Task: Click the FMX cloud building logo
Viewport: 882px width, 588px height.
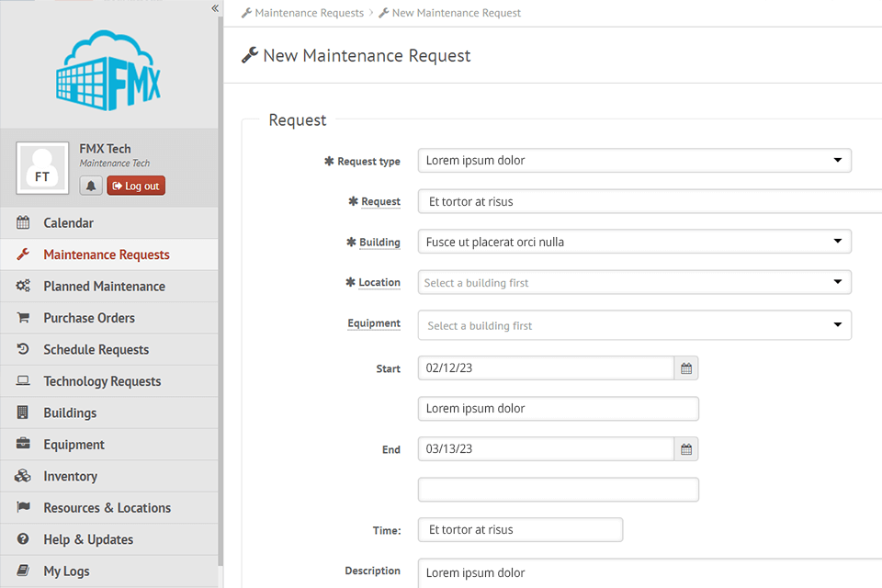Action: click(108, 71)
